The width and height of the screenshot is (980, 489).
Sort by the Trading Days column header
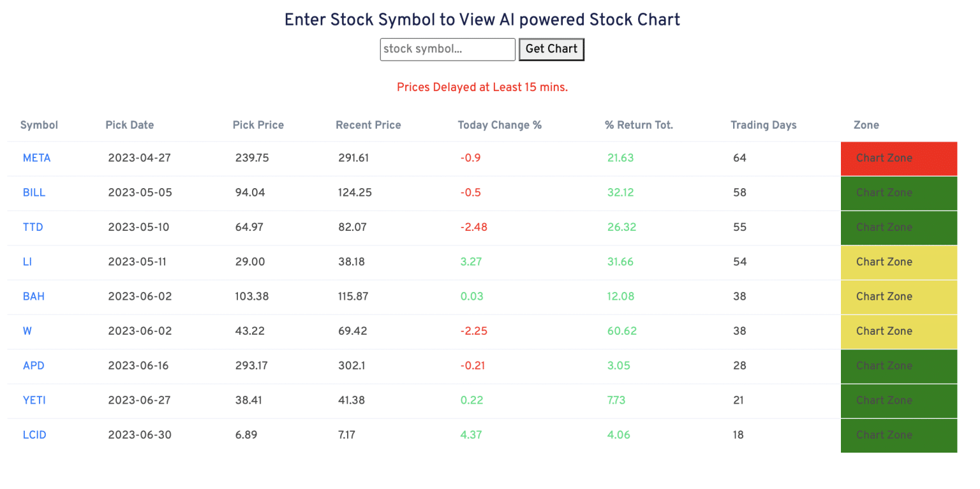click(763, 125)
